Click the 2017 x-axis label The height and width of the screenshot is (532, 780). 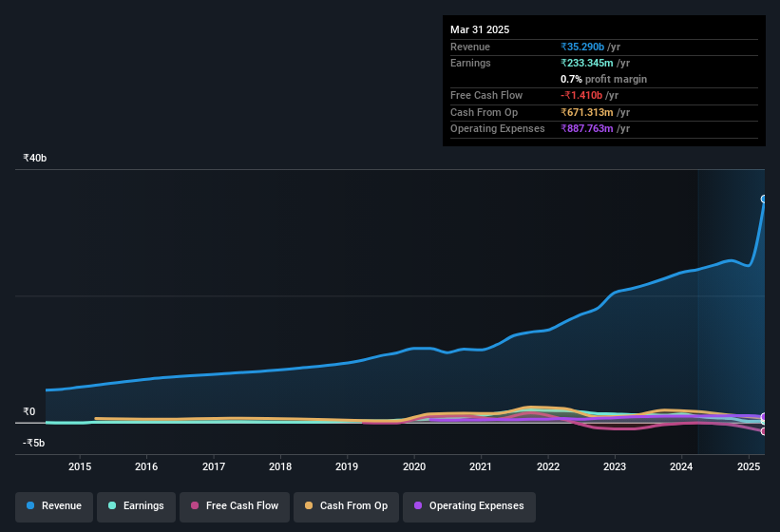click(x=214, y=466)
